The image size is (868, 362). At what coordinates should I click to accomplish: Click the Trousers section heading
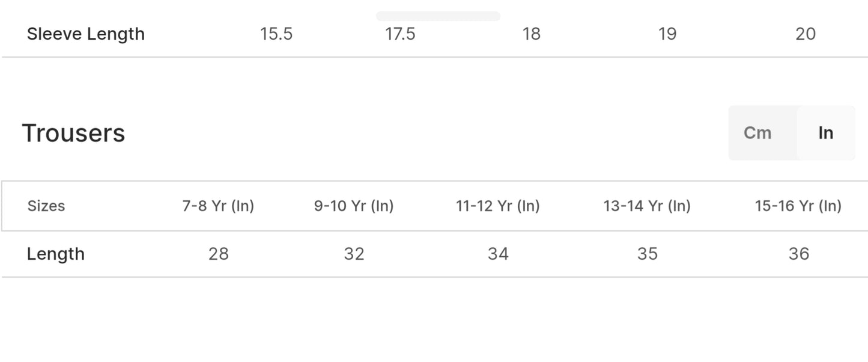[73, 133]
